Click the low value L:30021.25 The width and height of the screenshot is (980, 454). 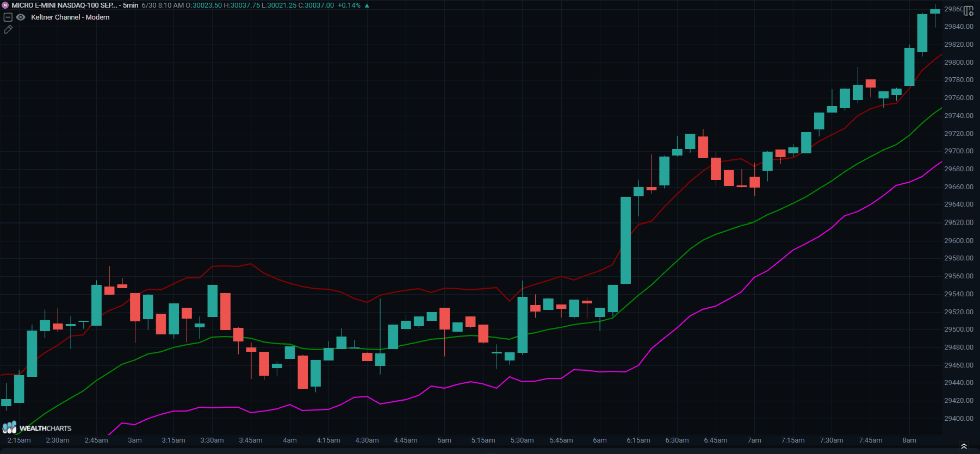pos(279,5)
